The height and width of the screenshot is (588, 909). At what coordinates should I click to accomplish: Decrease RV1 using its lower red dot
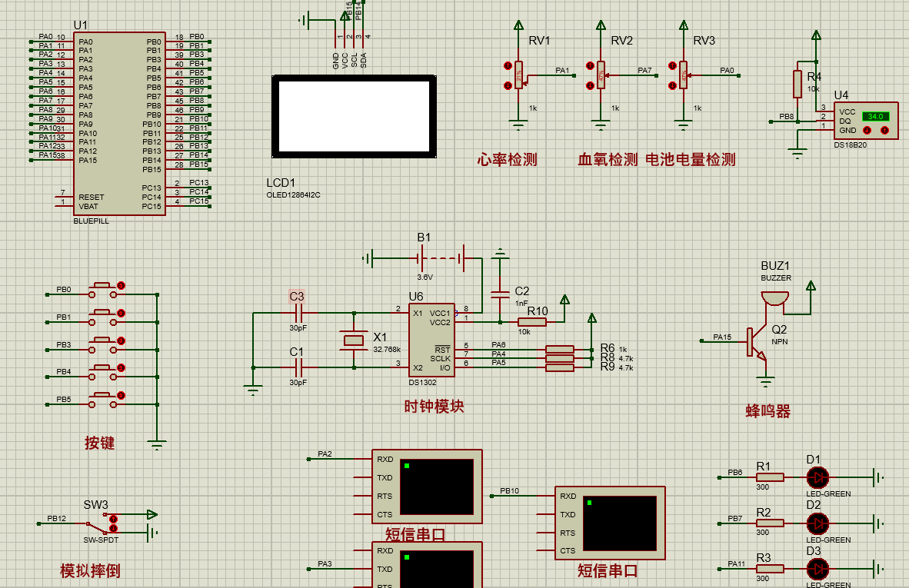tap(508, 85)
